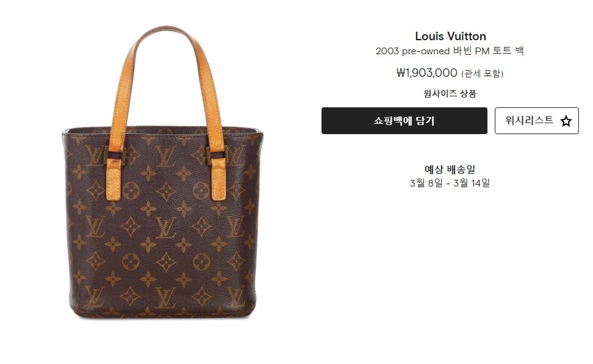Click the right strap tab below the buckle
593x364 pixels.
pyautogui.click(x=218, y=180)
